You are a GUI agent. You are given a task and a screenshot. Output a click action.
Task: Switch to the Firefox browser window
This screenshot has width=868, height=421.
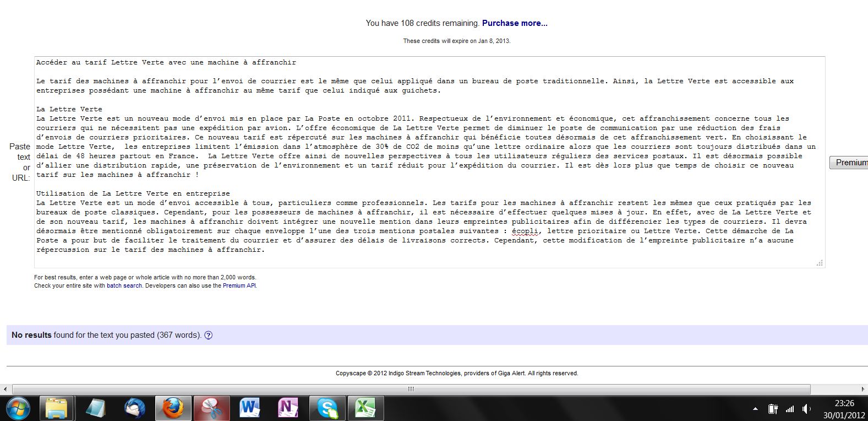click(x=173, y=408)
